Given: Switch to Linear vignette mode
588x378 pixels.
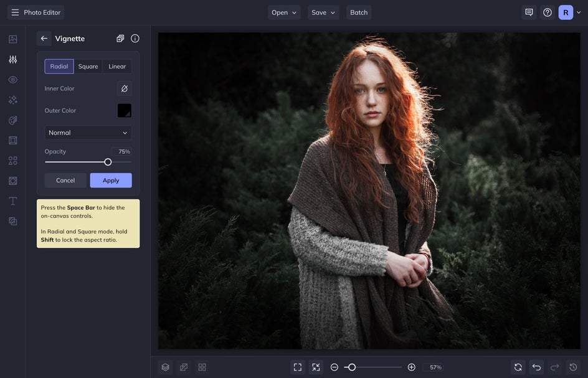Looking at the screenshot, I should [x=117, y=67].
